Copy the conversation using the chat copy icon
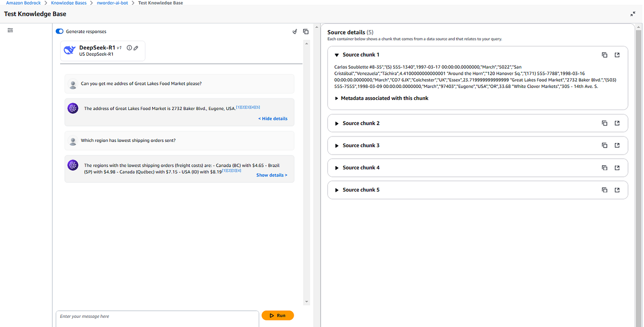 click(306, 31)
